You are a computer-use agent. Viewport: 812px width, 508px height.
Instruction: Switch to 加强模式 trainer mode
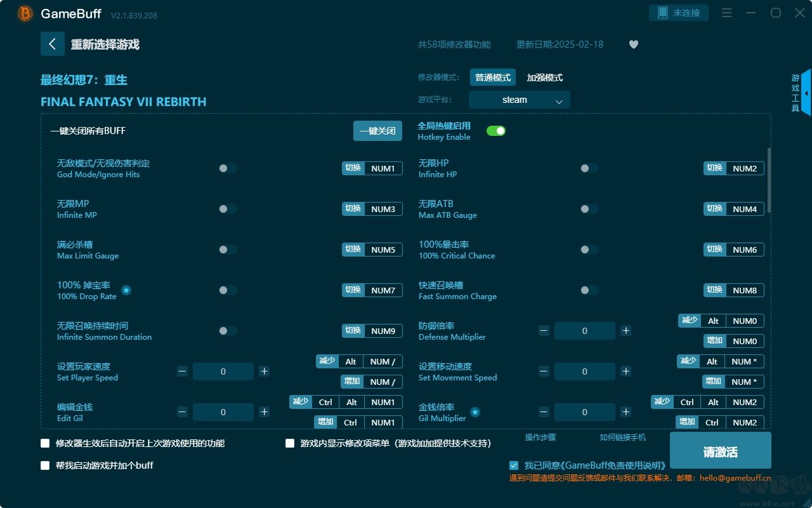coord(545,77)
